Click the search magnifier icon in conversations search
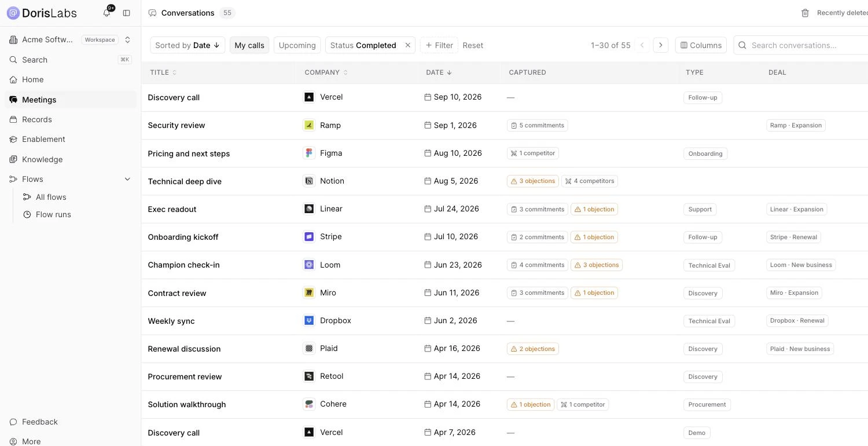This screenshot has height=446, width=868. click(x=742, y=45)
